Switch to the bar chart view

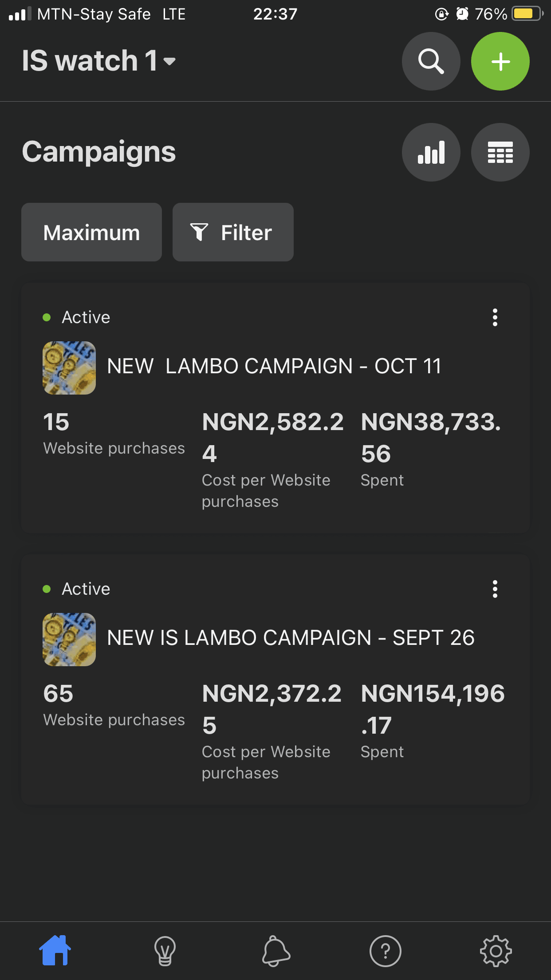tap(431, 152)
